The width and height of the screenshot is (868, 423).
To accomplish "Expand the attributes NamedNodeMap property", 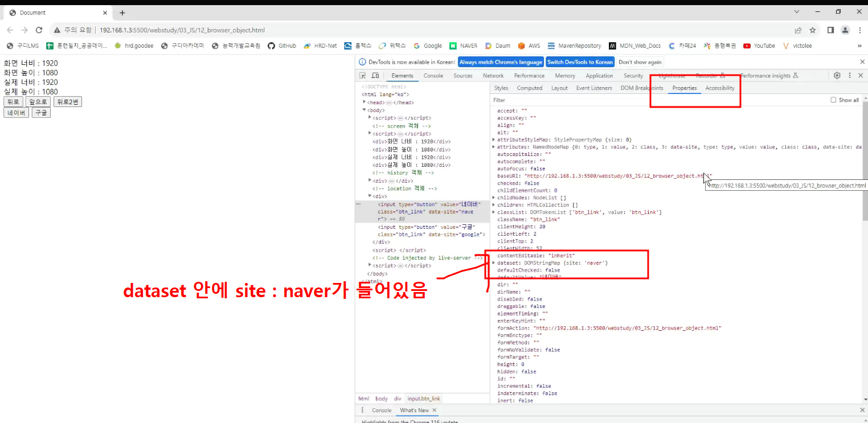I will point(494,147).
